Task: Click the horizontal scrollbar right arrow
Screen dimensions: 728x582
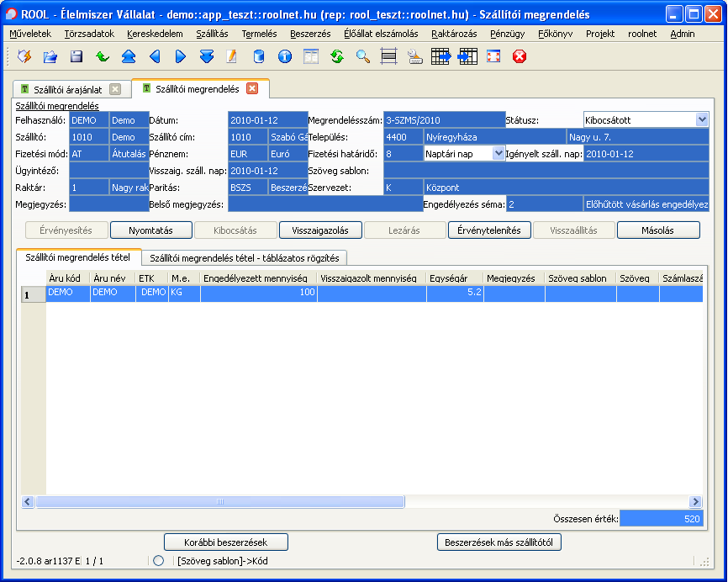Action: coord(695,501)
